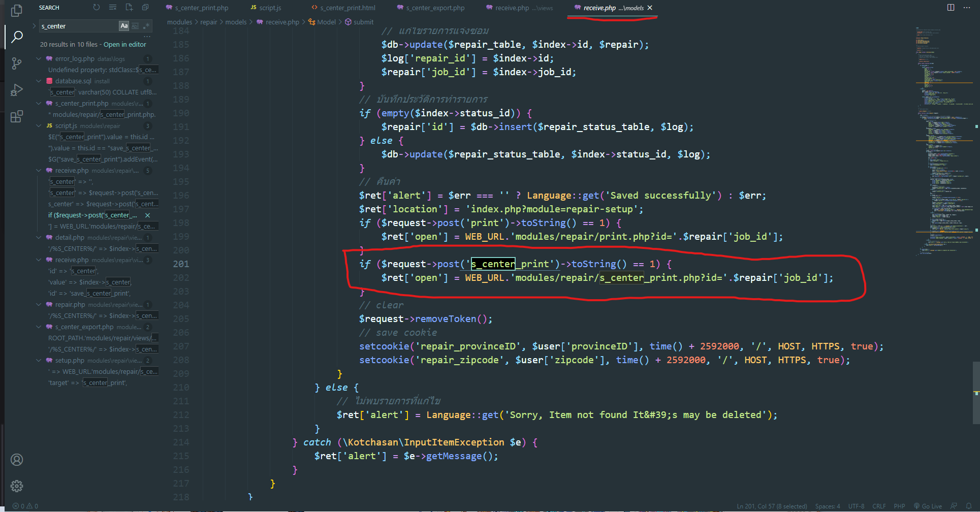The height and width of the screenshot is (512, 980).
Task: Clear search results icon
Action: click(113, 7)
